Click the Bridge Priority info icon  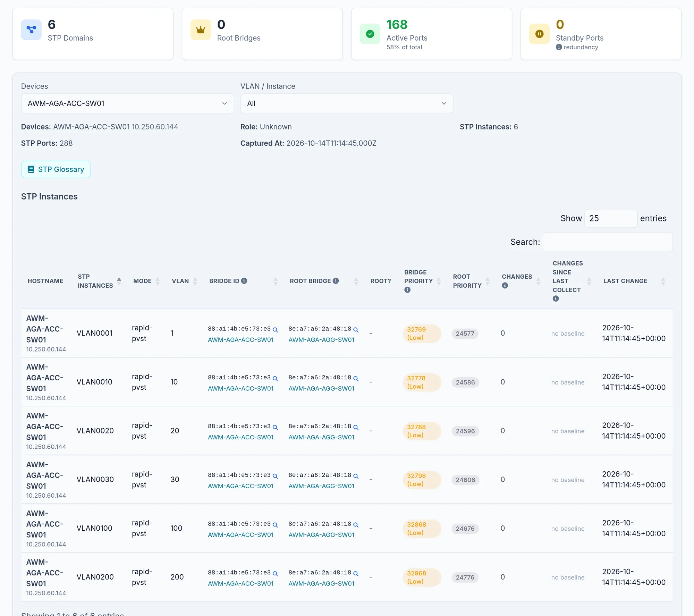407,290
